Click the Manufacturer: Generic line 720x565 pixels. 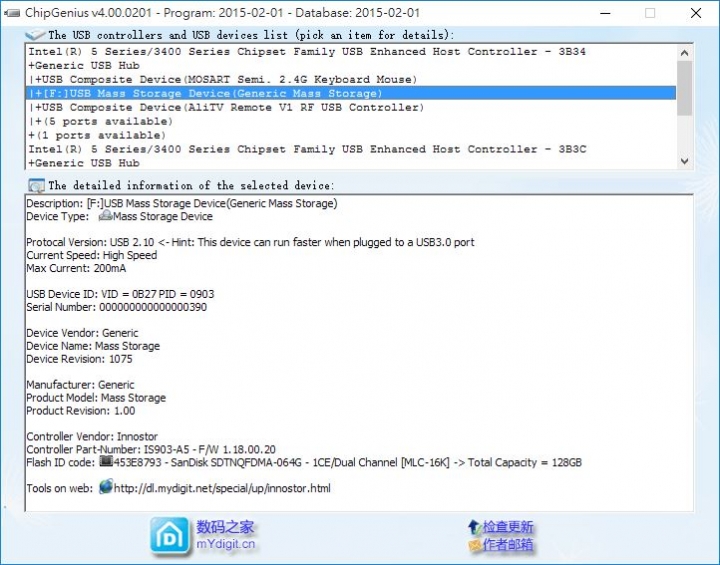80,384
